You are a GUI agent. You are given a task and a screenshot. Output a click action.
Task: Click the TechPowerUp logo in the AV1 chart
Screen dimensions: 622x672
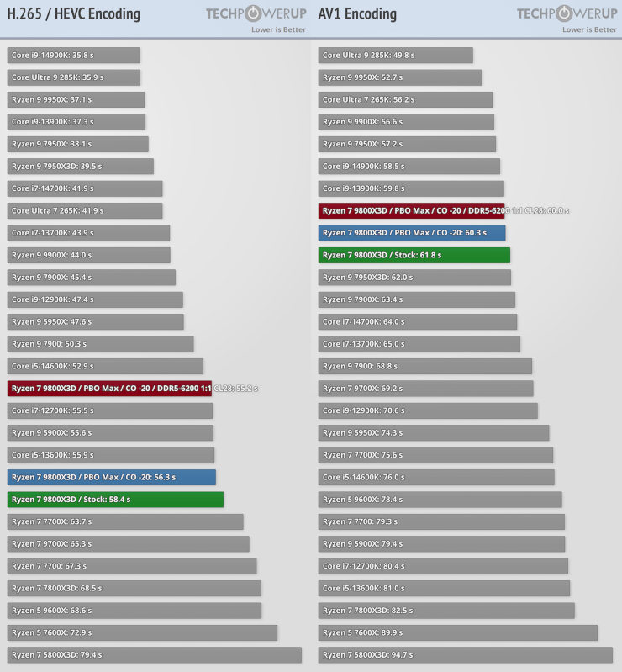click(x=567, y=13)
